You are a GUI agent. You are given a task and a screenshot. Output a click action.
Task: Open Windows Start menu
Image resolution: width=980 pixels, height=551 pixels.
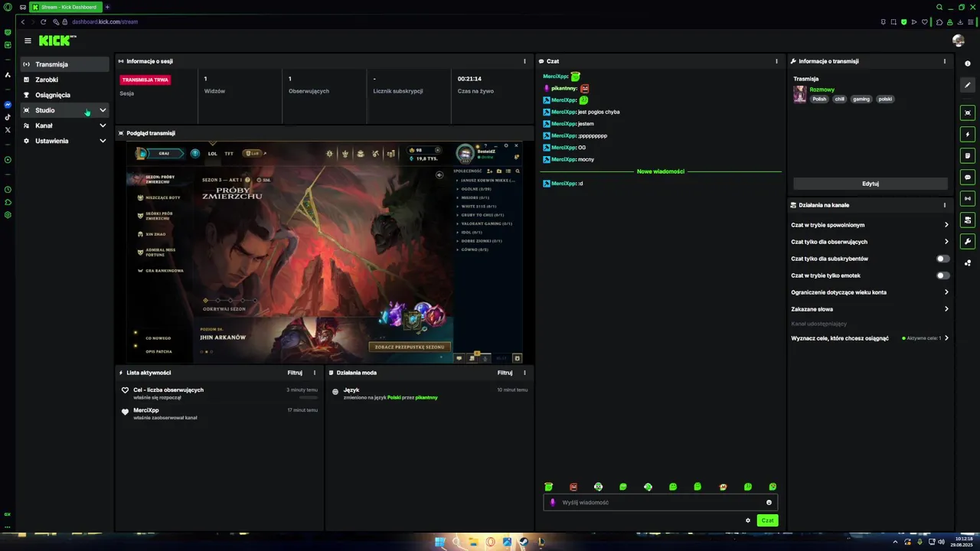(x=439, y=542)
